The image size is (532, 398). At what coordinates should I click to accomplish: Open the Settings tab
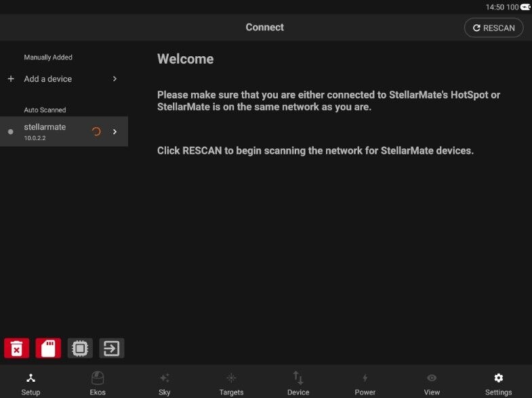pos(498,384)
